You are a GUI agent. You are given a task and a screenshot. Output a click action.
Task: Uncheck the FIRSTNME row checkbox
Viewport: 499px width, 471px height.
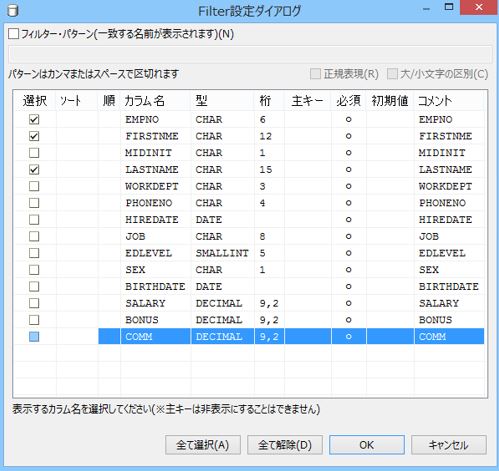point(34,136)
